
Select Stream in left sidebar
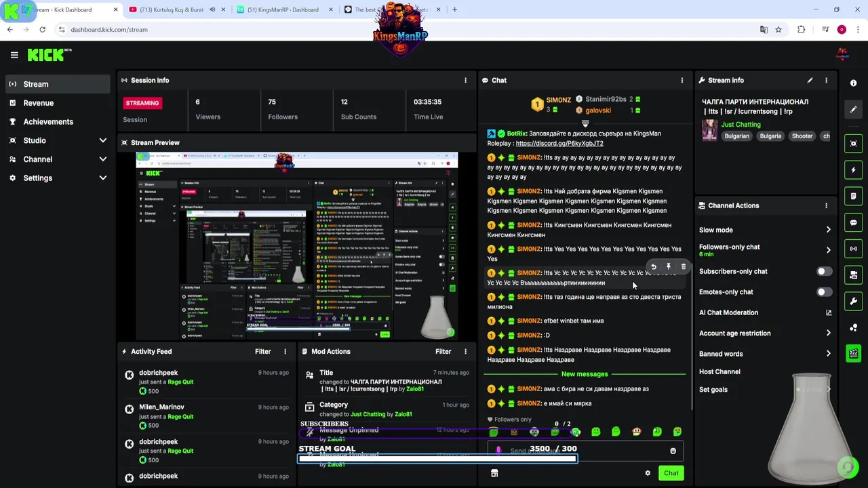(58, 84)
